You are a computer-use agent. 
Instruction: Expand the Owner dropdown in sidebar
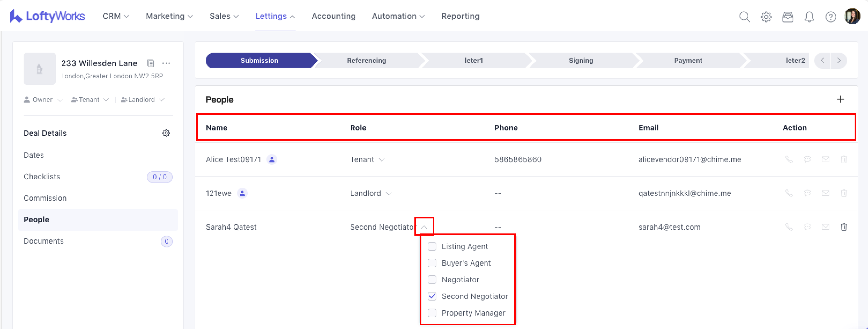(60, 100)
